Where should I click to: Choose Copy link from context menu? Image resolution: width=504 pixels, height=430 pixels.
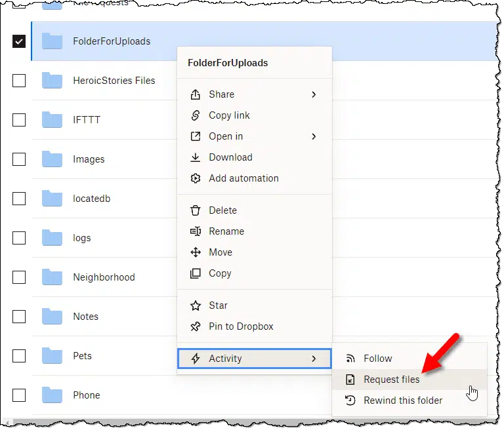(255, 115)
